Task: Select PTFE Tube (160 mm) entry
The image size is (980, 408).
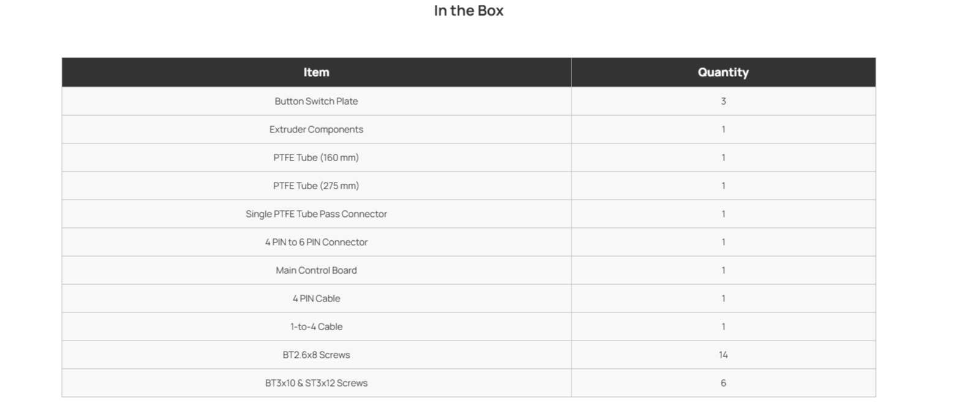Action: [316, 157]
